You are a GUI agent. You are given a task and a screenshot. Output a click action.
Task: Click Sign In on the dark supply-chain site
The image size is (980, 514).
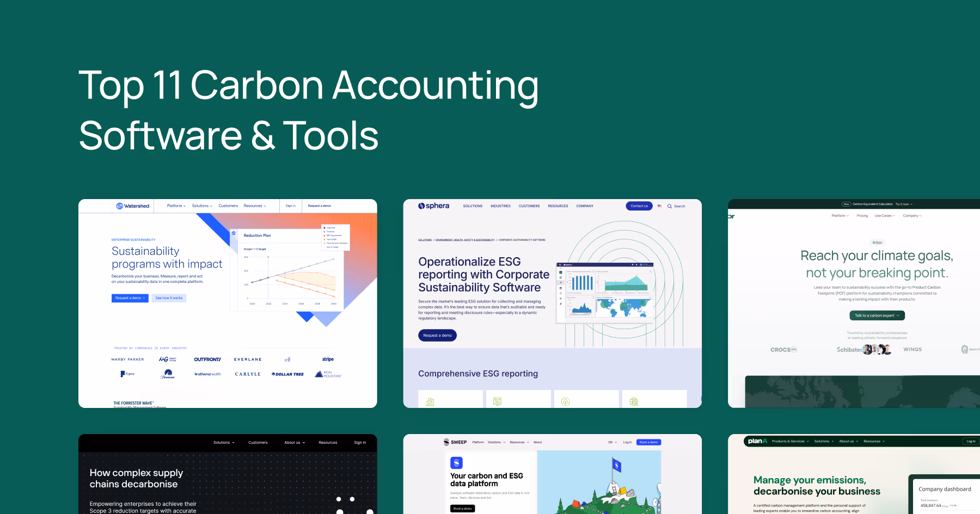click(x=360, y=443)
